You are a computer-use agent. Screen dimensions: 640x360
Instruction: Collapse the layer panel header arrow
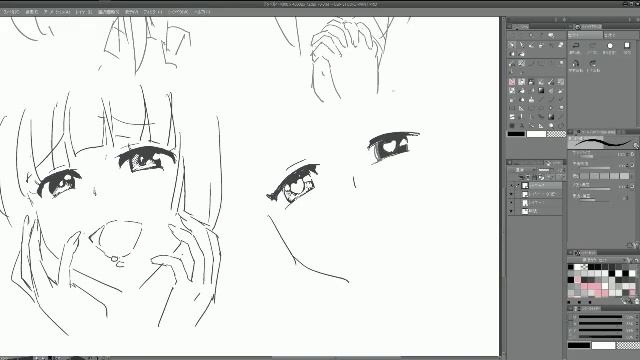pos(509,162)
